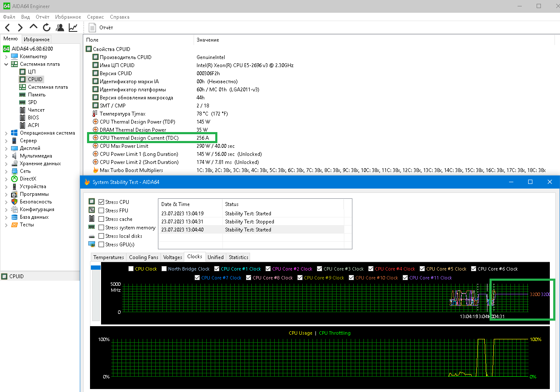Click the Память memory module icon
This screenshot has width=560, height=392.
point(23,95)
